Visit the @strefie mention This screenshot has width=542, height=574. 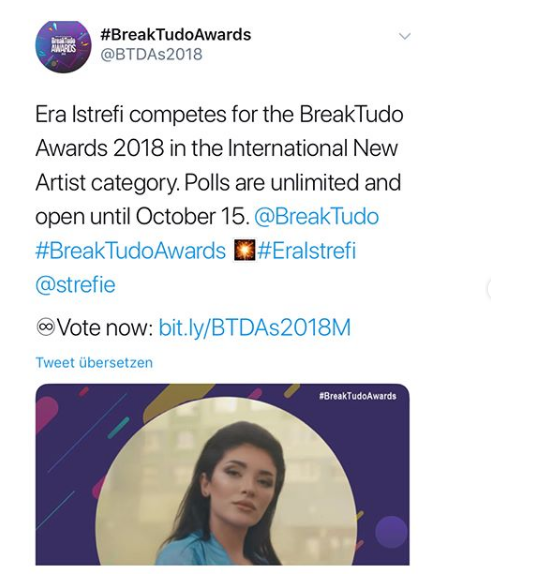[x=75, y=285]
